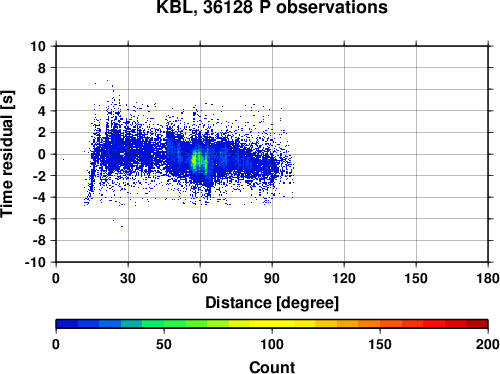Click the x-axis tick label "30"
500x374 pixels.
coord(128,278)
